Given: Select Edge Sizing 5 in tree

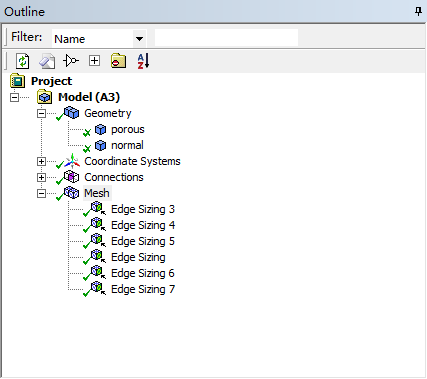Looking at the screenshot, I should point(143,241).
